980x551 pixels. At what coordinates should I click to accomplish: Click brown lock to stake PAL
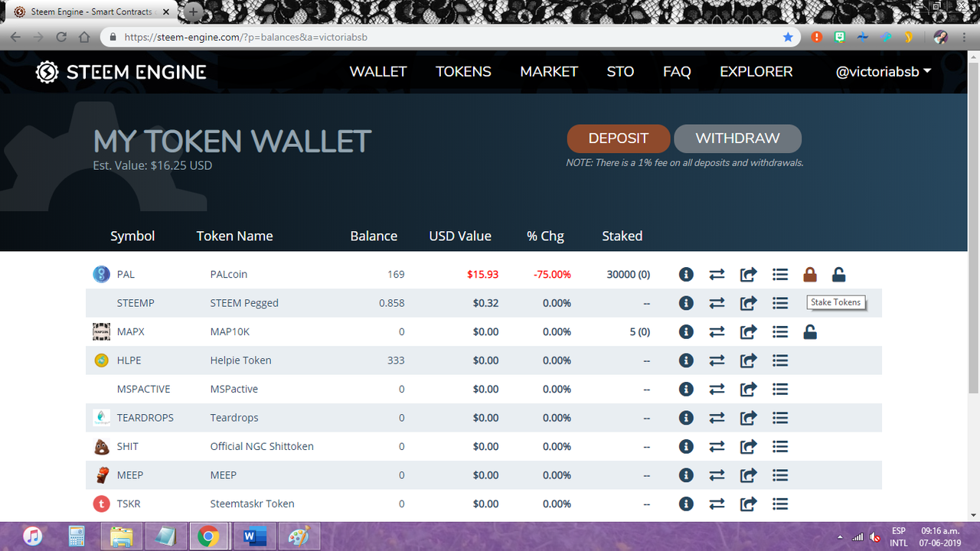(810, 274)
